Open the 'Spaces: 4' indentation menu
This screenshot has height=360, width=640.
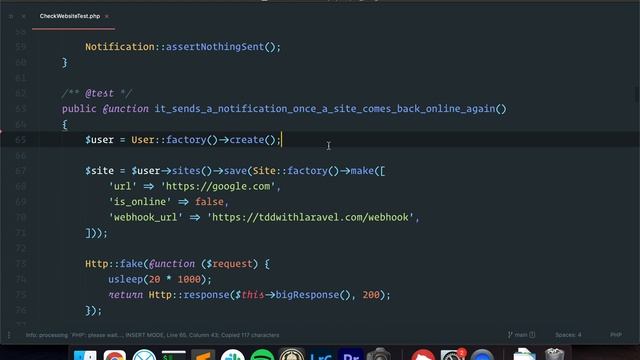(x=568, y=335)
